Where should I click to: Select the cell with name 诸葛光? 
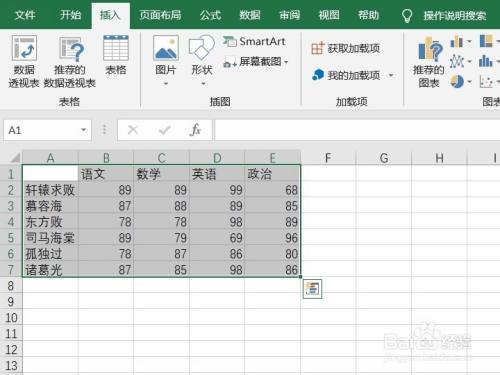pos(50,270)
